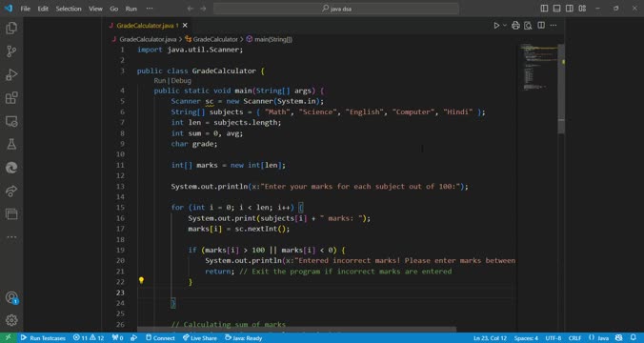
Task: Open notifications with the bell icon
Action: coord(634,338)
